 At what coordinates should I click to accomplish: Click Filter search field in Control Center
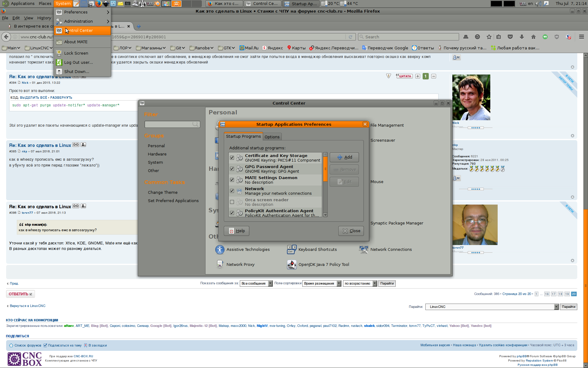(169, 124)
